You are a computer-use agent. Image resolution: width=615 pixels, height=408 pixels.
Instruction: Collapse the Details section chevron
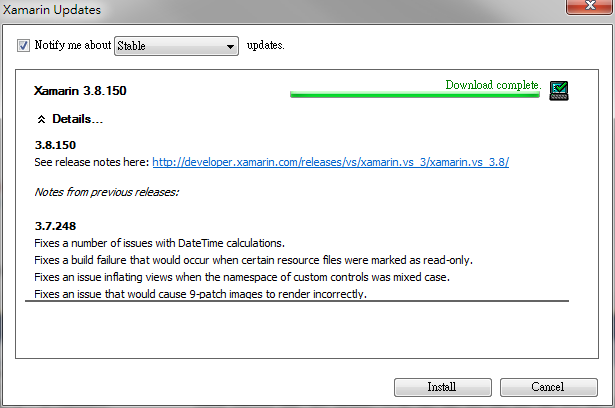tap(41, 119)
